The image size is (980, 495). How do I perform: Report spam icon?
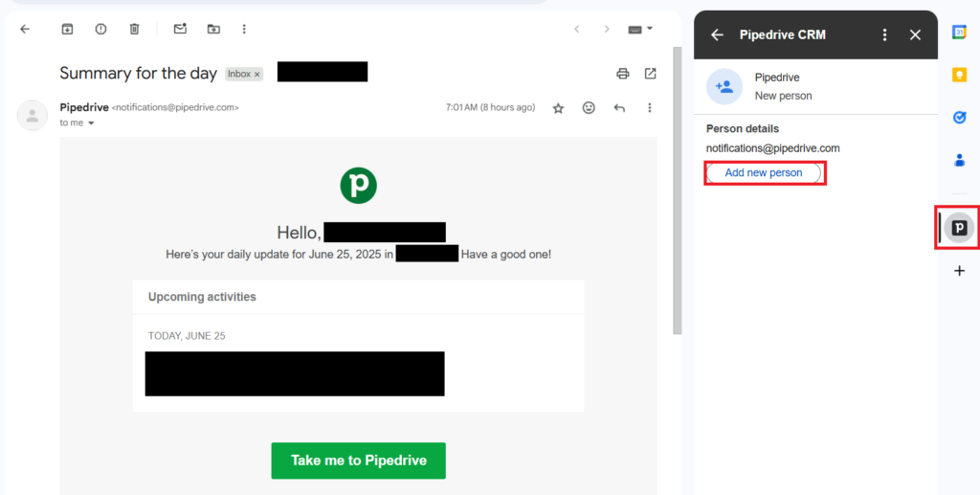tap(100, 29)
